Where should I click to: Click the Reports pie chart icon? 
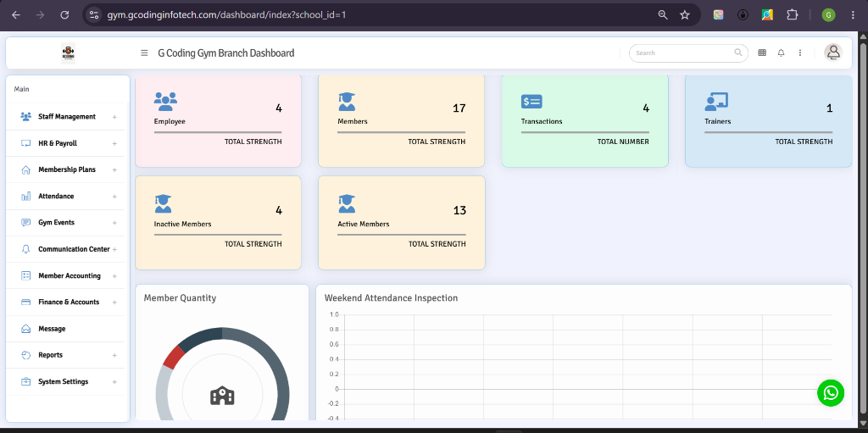[26, 355]
